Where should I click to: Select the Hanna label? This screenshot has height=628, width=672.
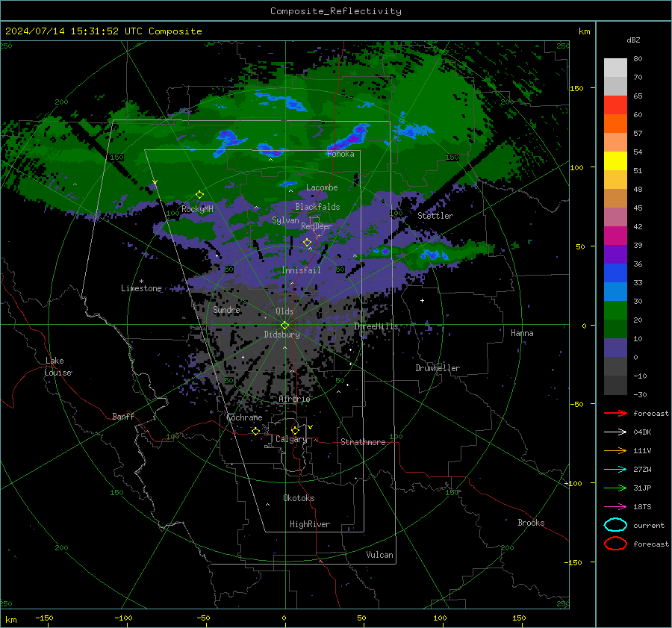pos(522,333)
